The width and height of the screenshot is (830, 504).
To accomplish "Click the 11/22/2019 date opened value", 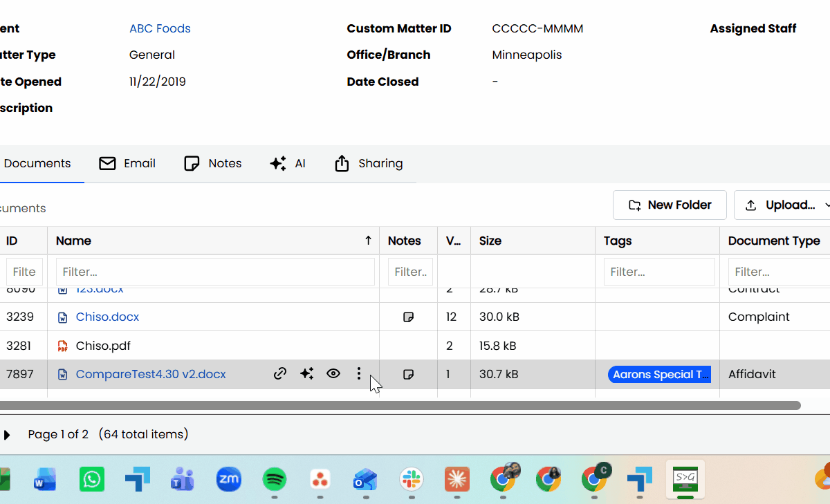I will pos(158,82).
